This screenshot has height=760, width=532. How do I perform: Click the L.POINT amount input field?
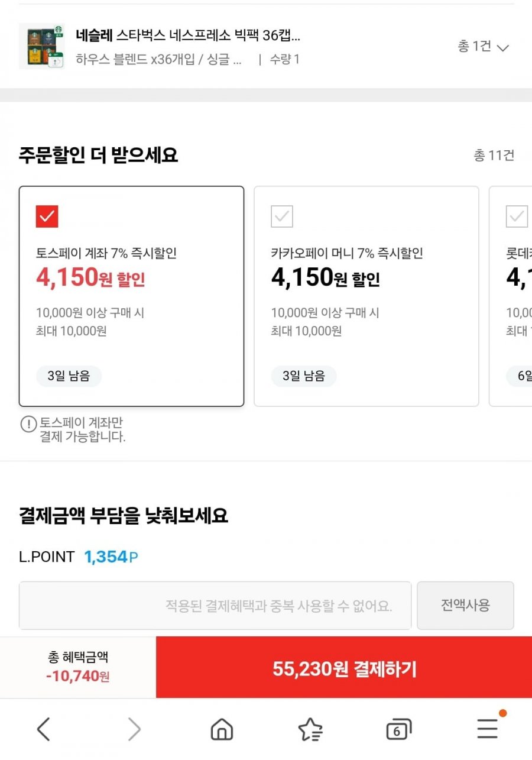[x=215, y=605]
